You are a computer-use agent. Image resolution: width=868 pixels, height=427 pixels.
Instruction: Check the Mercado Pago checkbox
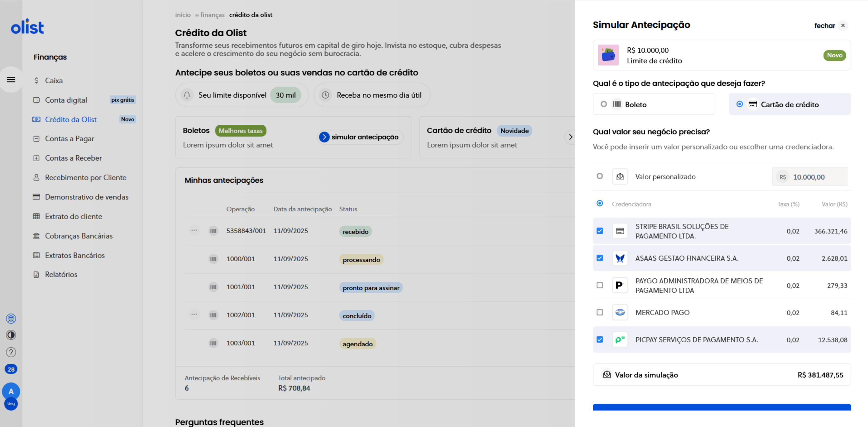[x=599, y=313]
